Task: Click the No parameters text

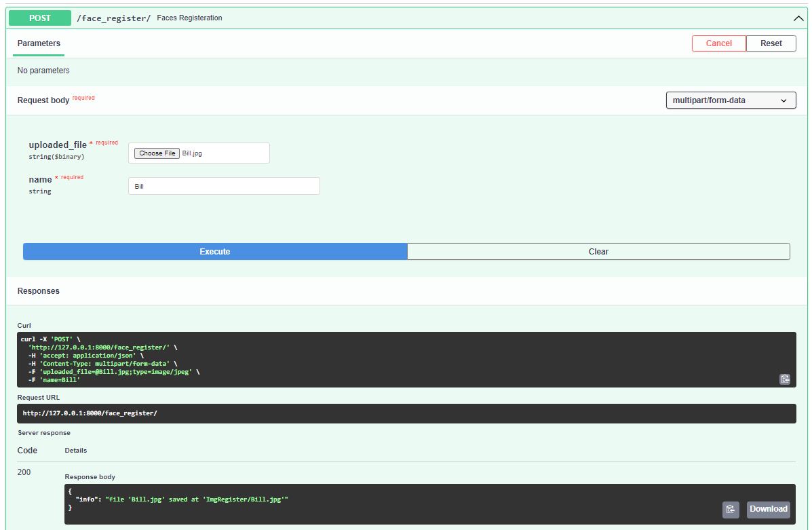Action: [43, 71]
